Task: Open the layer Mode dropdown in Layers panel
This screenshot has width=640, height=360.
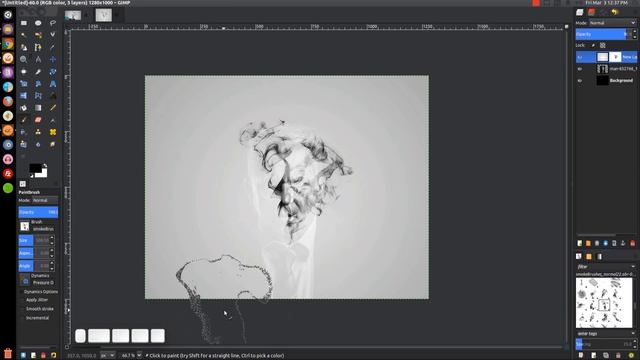Action: tap(612, 23)
